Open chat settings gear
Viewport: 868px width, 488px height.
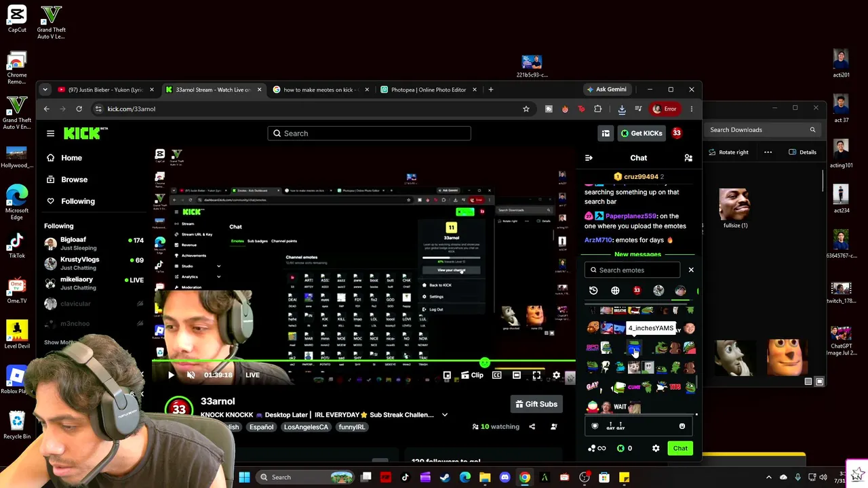(x=656, y=448)
